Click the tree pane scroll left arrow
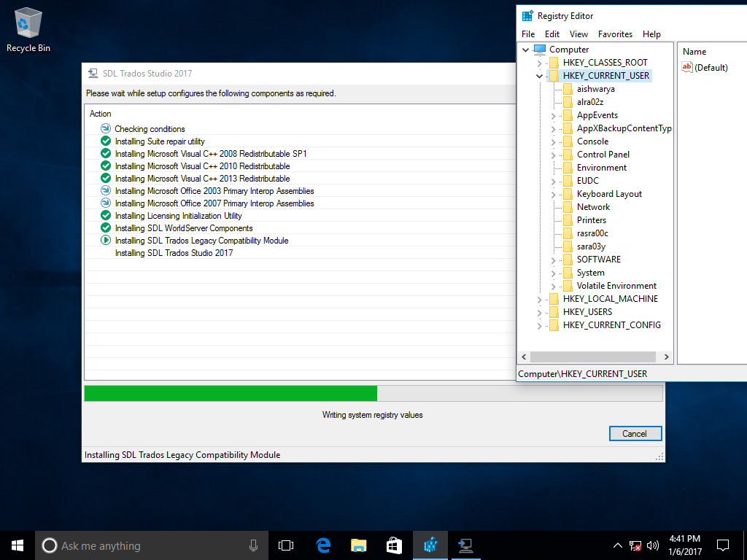 524,357
